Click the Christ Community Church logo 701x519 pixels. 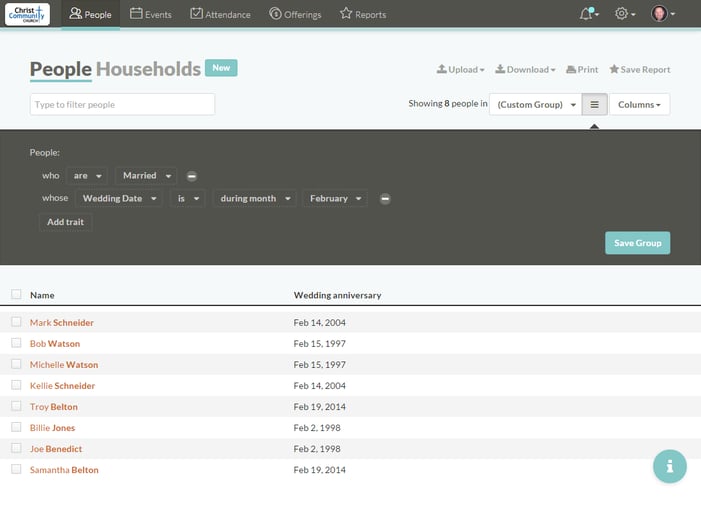click(x=26, y=14)
